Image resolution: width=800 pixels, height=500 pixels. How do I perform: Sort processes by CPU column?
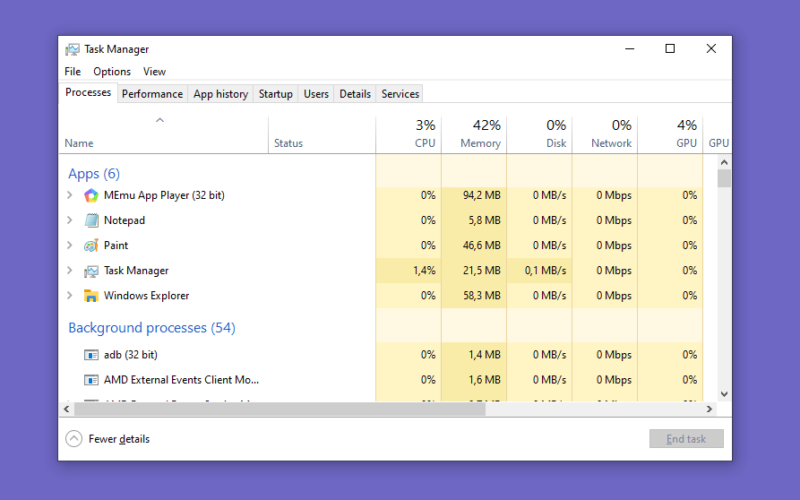[409, 134]
